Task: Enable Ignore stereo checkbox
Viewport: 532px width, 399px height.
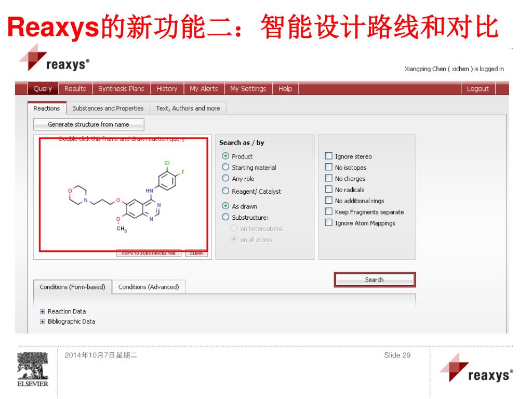Action: click(x=328, y=156)
